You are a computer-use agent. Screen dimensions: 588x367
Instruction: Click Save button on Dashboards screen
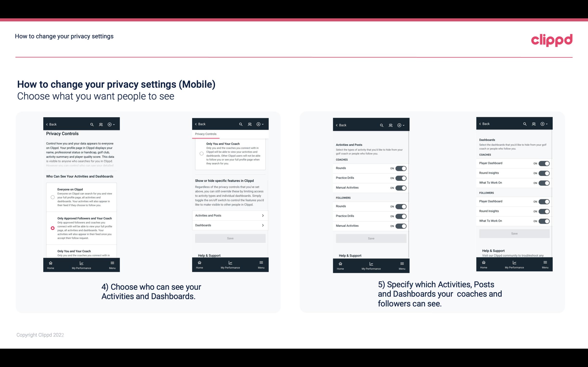tap(514, 233)
